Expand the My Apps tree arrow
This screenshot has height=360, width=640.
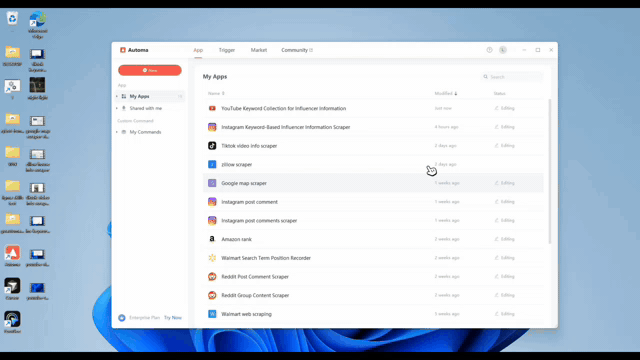117,96
